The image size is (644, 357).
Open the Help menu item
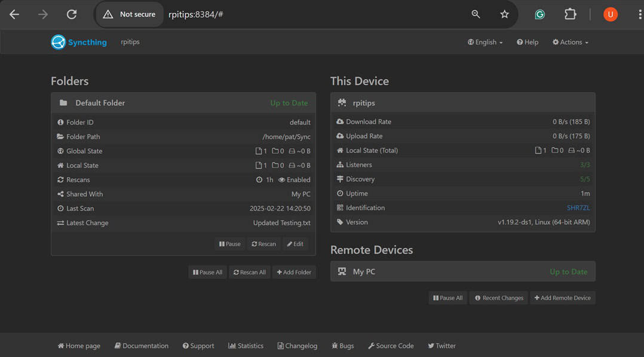tap(528, 42)
